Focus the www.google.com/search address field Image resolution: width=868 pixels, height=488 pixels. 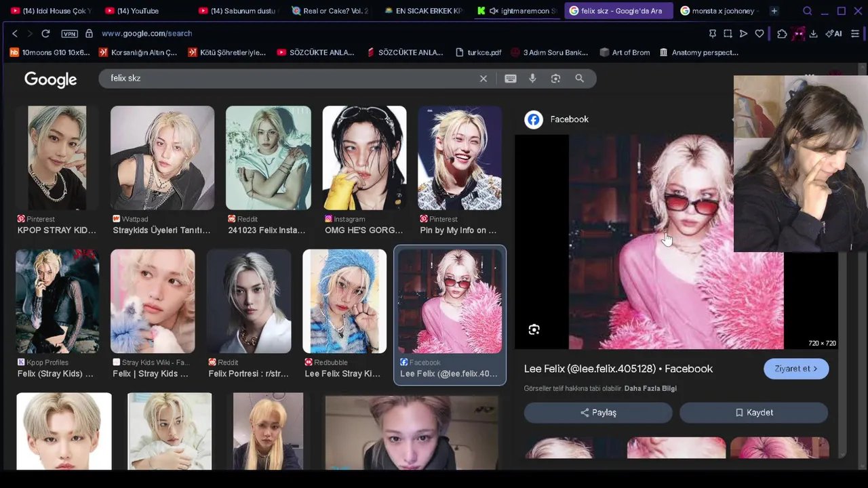tap(146, 33)
